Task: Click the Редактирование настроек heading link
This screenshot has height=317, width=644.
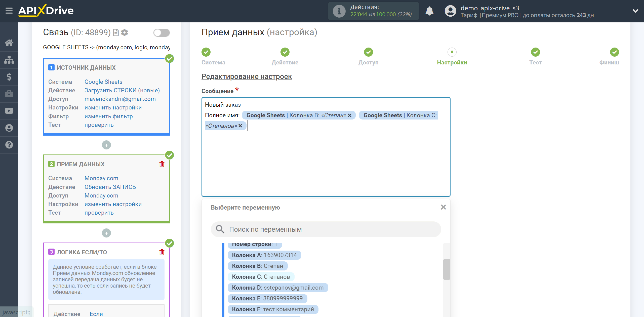Action: (247, 76)
